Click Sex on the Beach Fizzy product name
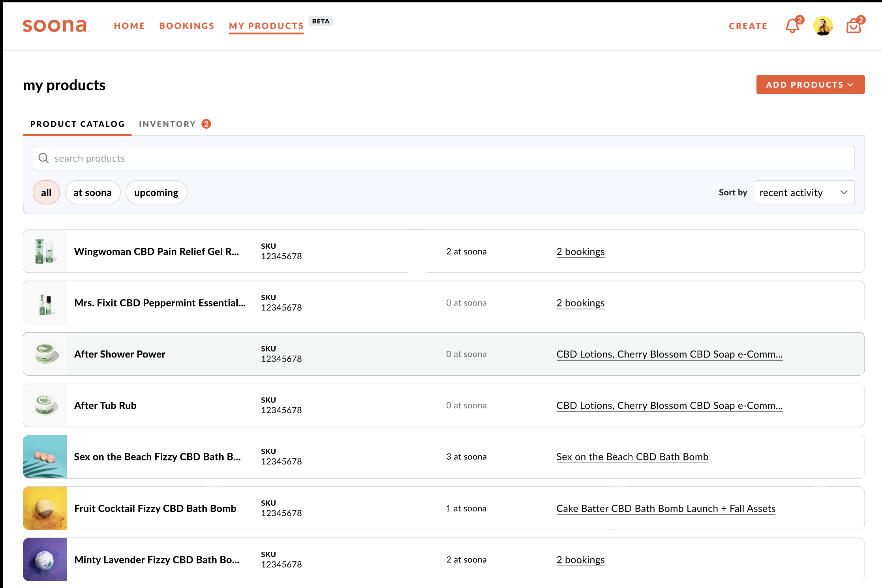Viewport: 882px width, 588px height. coord(158,457)
